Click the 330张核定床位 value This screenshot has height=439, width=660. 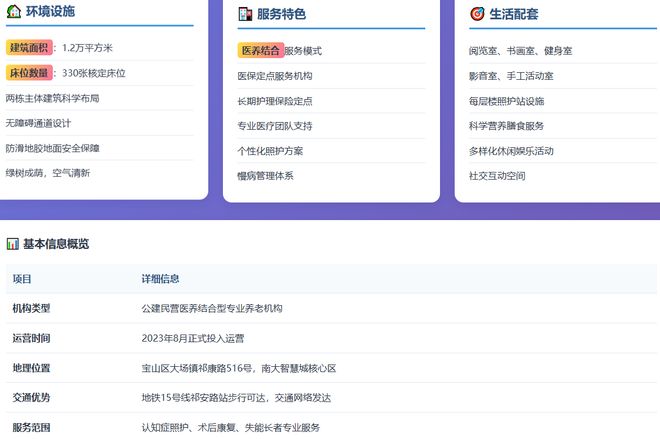[x=94, y=73]
